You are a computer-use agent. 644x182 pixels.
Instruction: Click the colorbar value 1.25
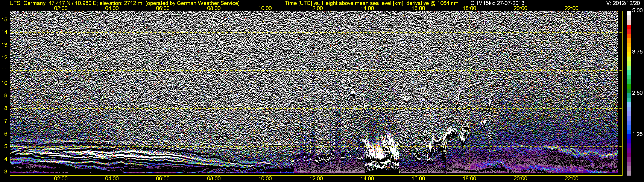[637, 134]
